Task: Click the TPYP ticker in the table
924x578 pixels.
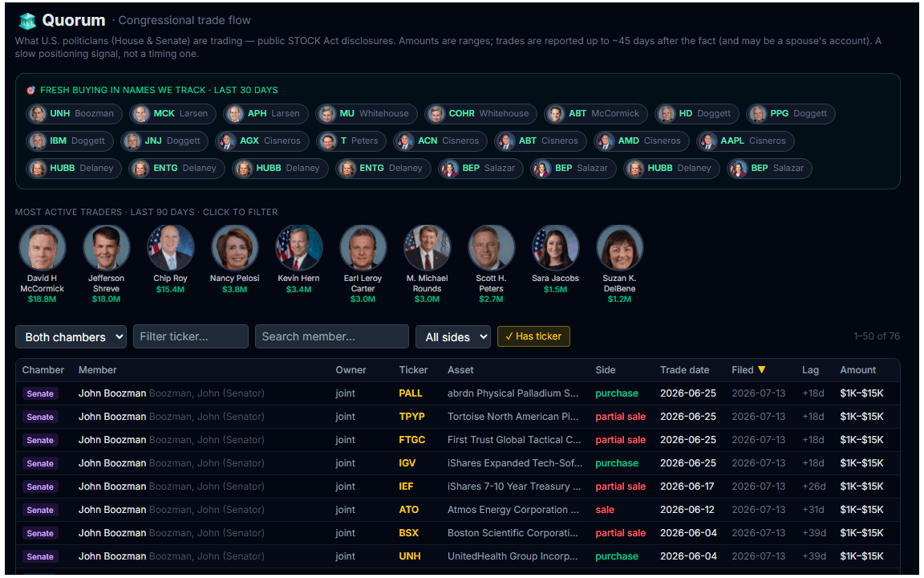Action: (x=412, y=417)
